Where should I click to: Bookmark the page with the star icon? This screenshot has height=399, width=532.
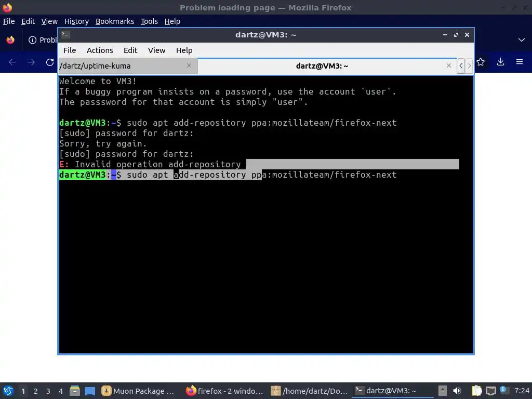[x=481, y=62]
